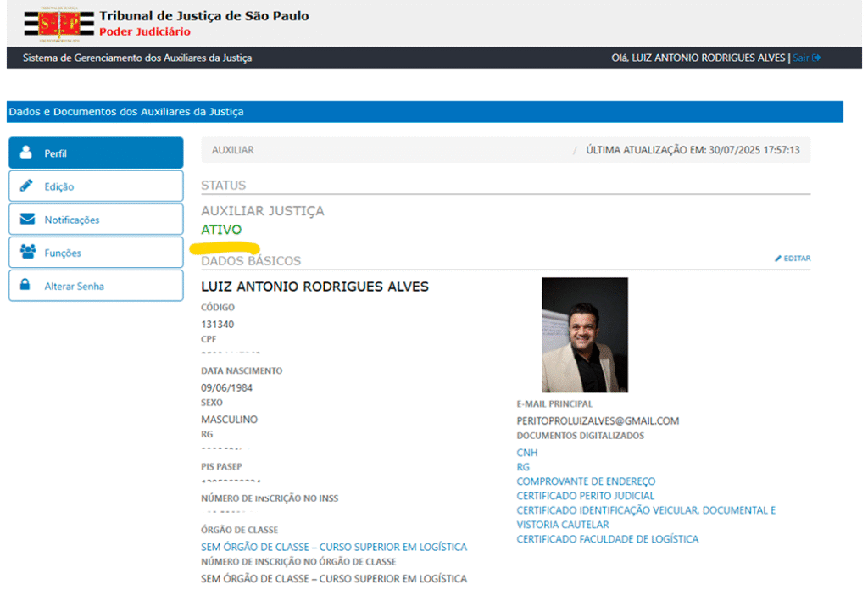This screenshot has width=868, height=601.
Task: Click the logout arrow icon next to Sair
Action: [x=819, y=58]
